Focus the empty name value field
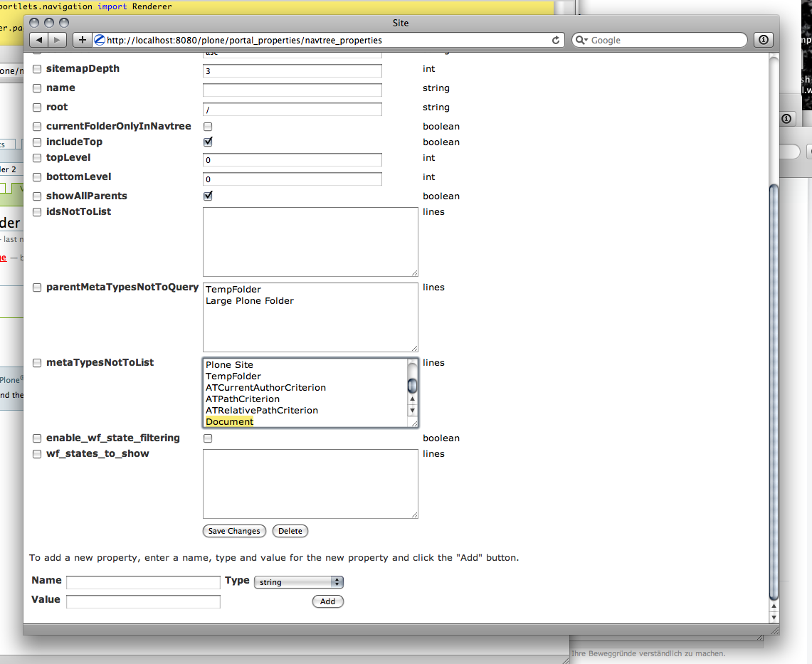This screenshot has width=812, height=664. point(292,90)
